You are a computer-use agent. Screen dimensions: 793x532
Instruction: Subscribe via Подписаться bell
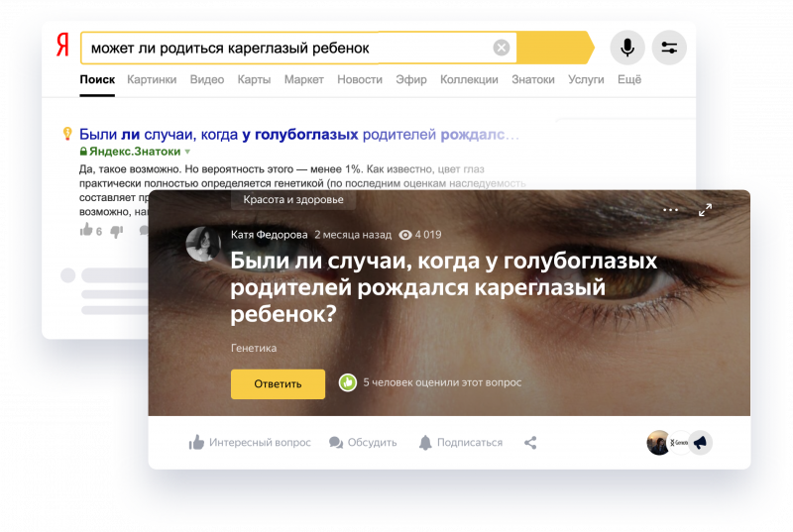pyautogui.click(x=460, y=443)
